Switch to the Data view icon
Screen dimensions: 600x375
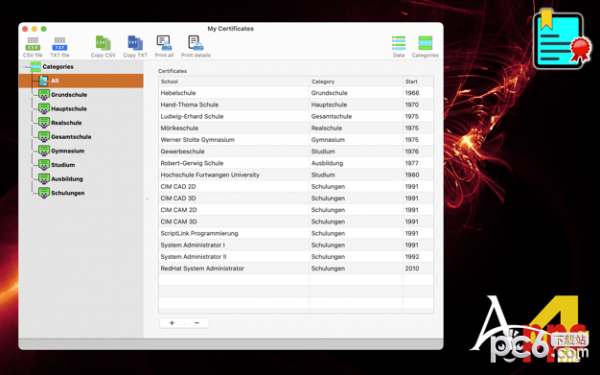tap(399, 43)
